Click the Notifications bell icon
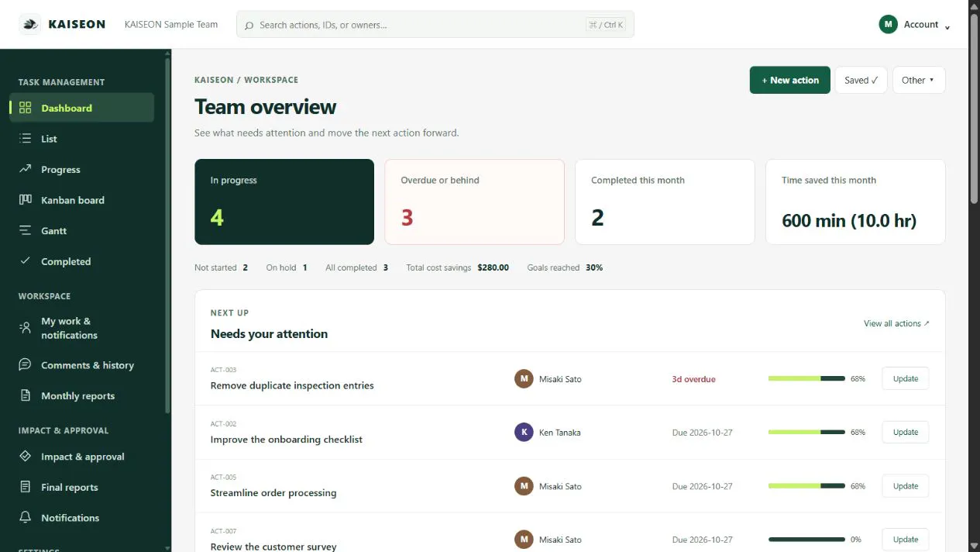Screen dimensions: 980x552 tap(26, 517)
